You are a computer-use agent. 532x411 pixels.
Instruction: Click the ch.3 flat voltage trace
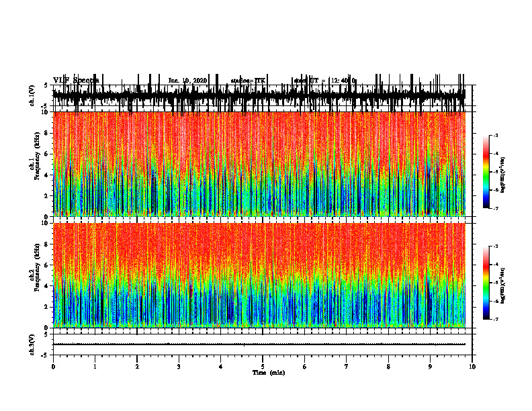(259, 345)
